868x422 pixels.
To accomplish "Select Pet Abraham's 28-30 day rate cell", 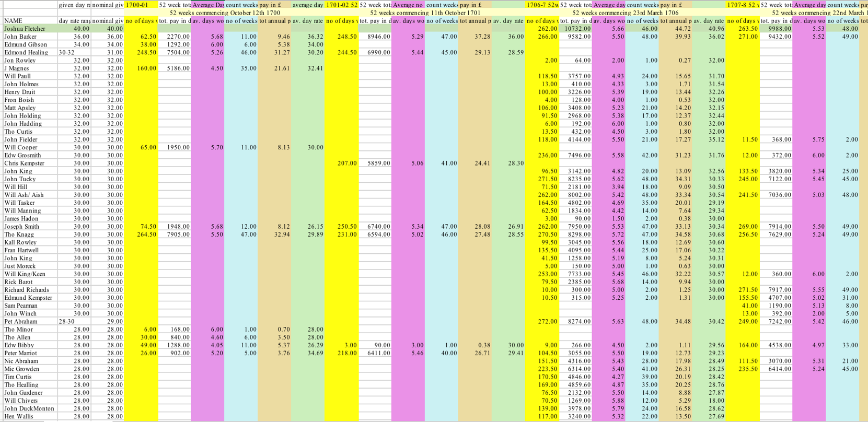I will tap(66, 322).
